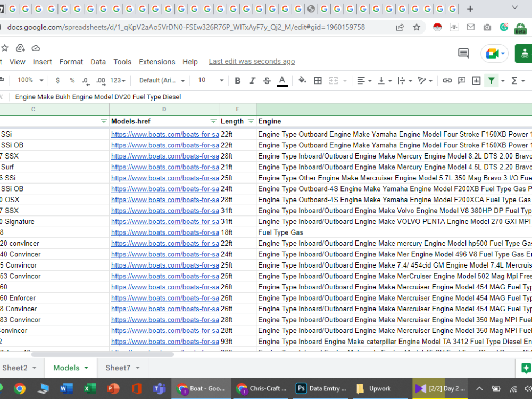
Task: Click the Explore button at bottom right
Action: (526, 368)
